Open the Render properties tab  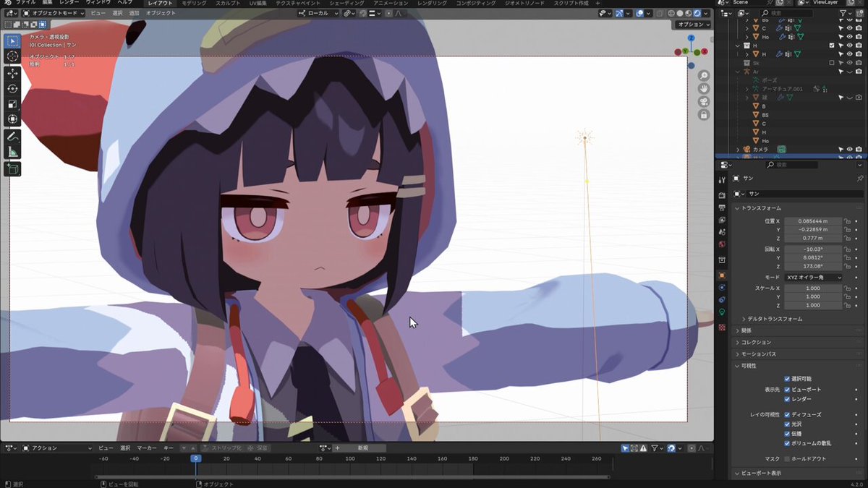pos(722,195)
